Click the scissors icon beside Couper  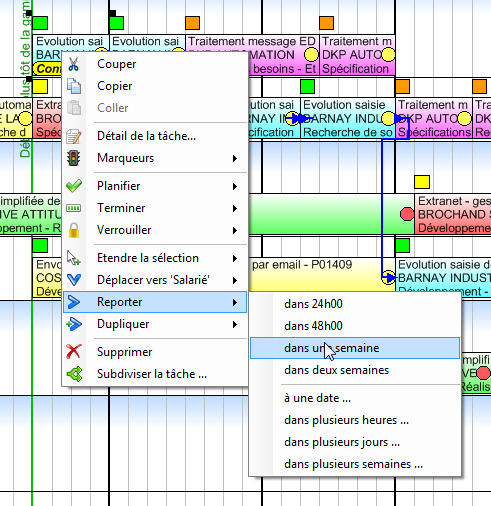(x=73, y=64)
